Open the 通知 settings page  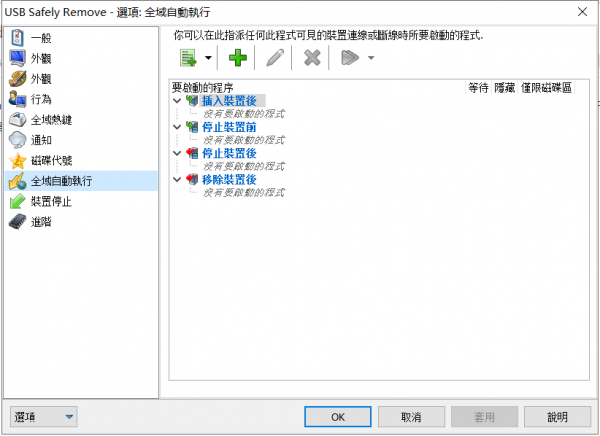tap(81, 140)
